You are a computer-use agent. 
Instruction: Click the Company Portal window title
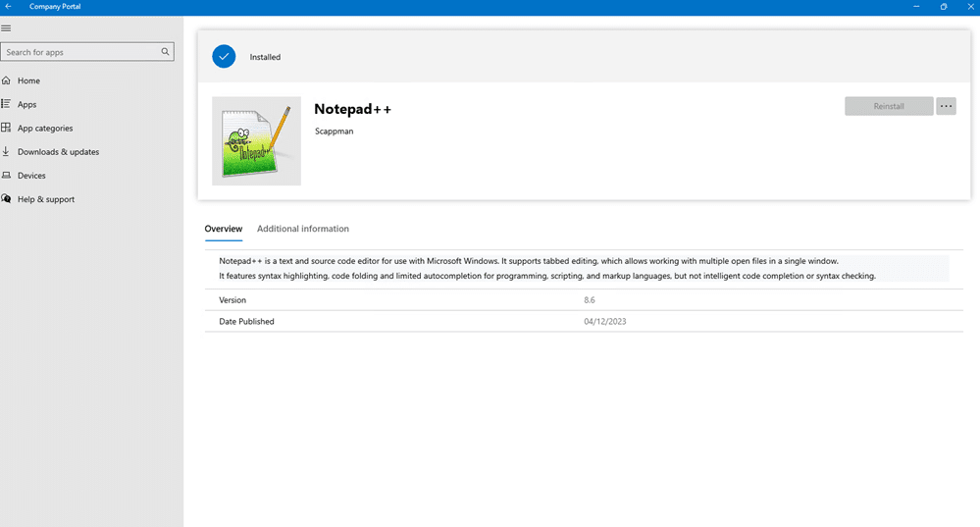point(55,6)
